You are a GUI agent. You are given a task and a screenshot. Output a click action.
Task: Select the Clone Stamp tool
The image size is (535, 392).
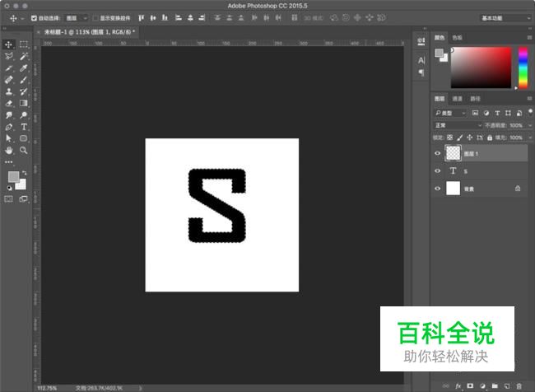click(9, 91)
